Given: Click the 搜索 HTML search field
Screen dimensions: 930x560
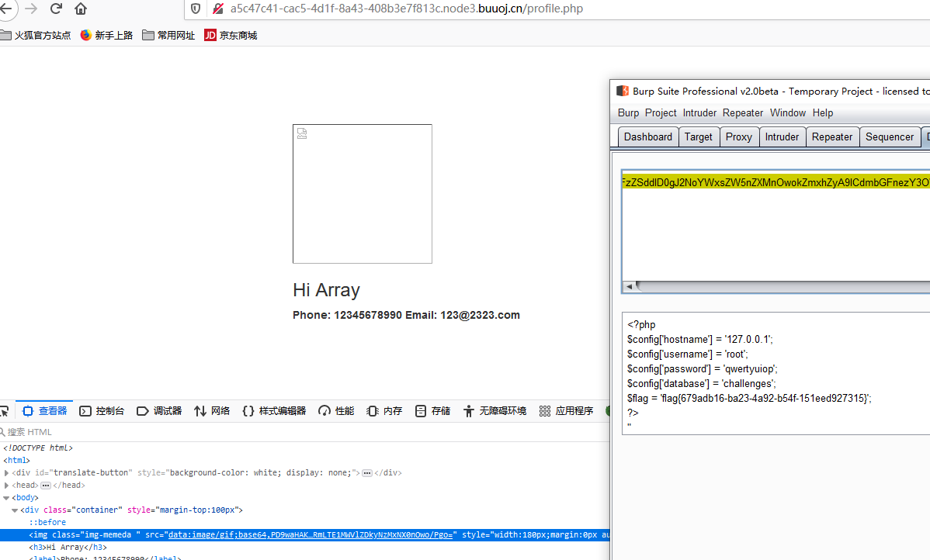Looking at the screenshot, I should click(x=305, y=432).
